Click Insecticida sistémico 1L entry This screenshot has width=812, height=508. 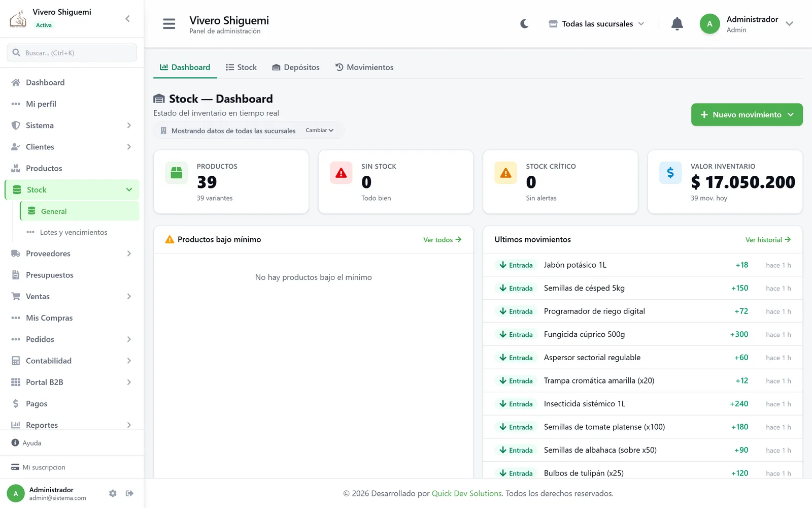point(642,404)
